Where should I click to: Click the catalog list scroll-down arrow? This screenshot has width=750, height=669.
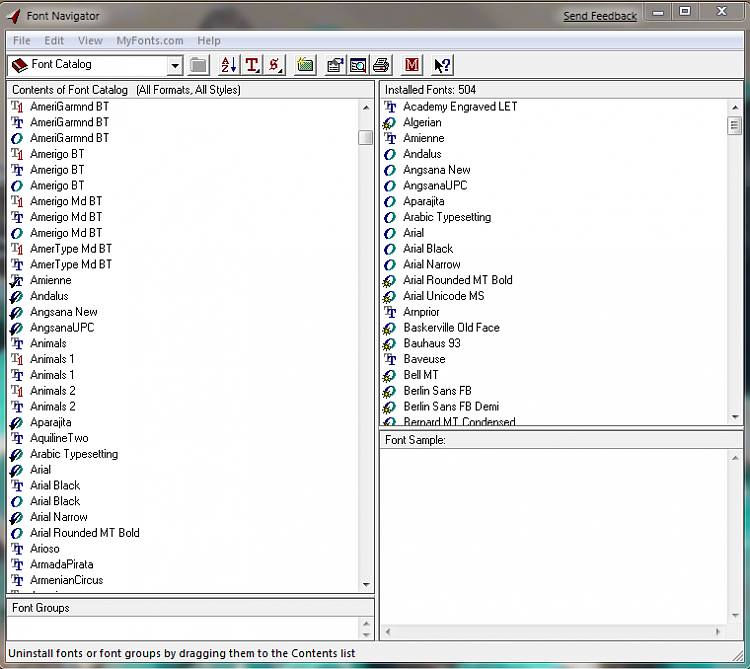click(366, 584)
